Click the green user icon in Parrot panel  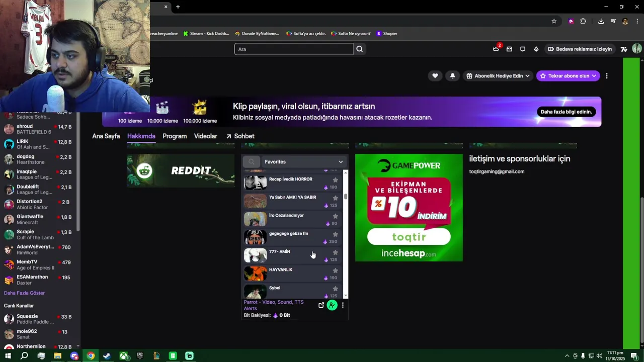click(x=332, y=305)
